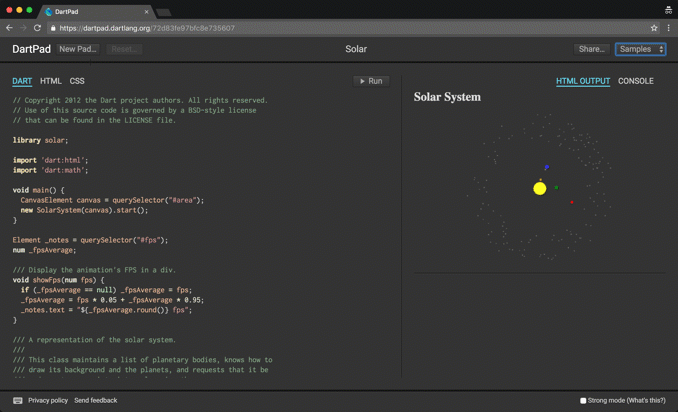Click the Reset button
Viewport: 678px width, 412px height.
(x=124, y=49)
